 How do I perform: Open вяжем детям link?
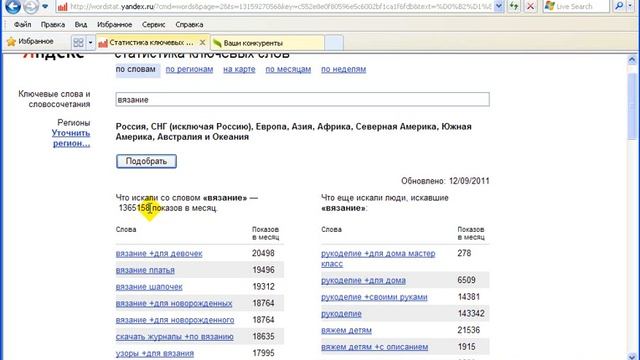[346, 330]
